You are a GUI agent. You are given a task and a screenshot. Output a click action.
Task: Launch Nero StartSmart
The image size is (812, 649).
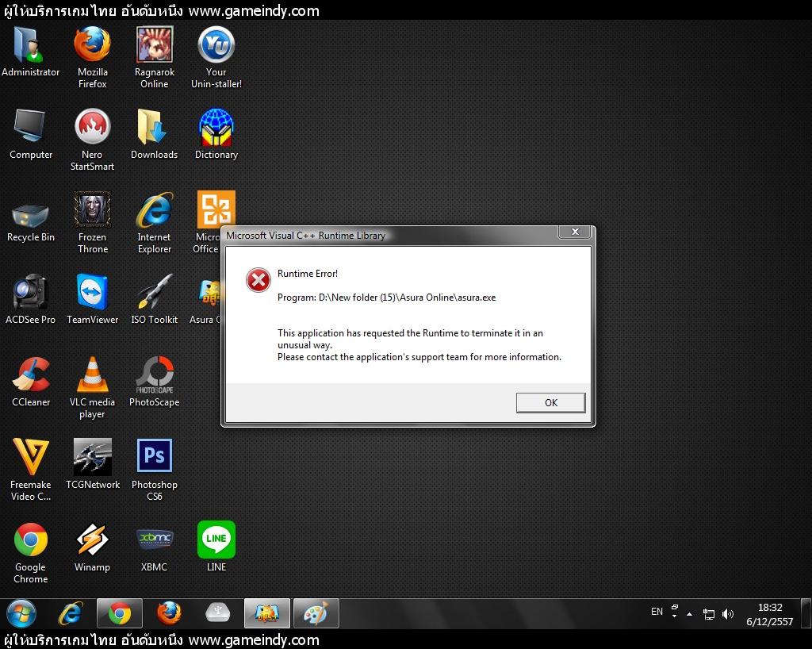[92, 140]
